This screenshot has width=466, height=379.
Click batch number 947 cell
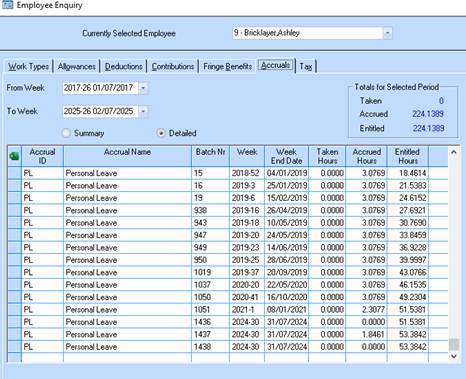[x=210, y=235]
